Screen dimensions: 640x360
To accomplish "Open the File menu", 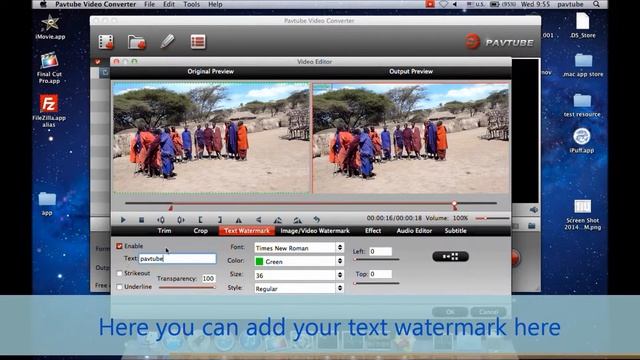I will pyautogui.click(x=149, y=4).
